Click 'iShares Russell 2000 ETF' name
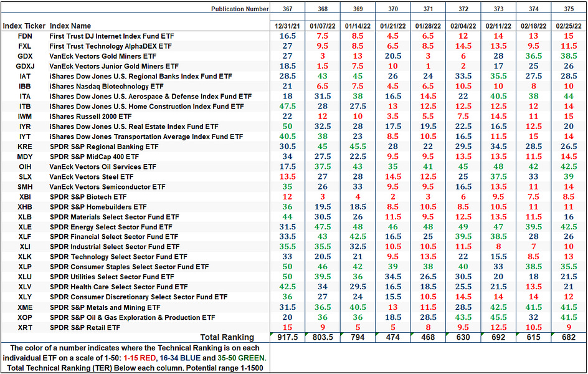Viewport: 588px width, 374px height. point(90,117)
